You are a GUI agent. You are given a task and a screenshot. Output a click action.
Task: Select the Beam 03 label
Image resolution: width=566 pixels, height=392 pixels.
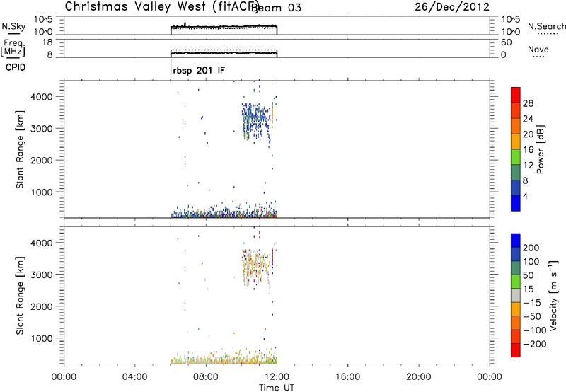point(276,7)
